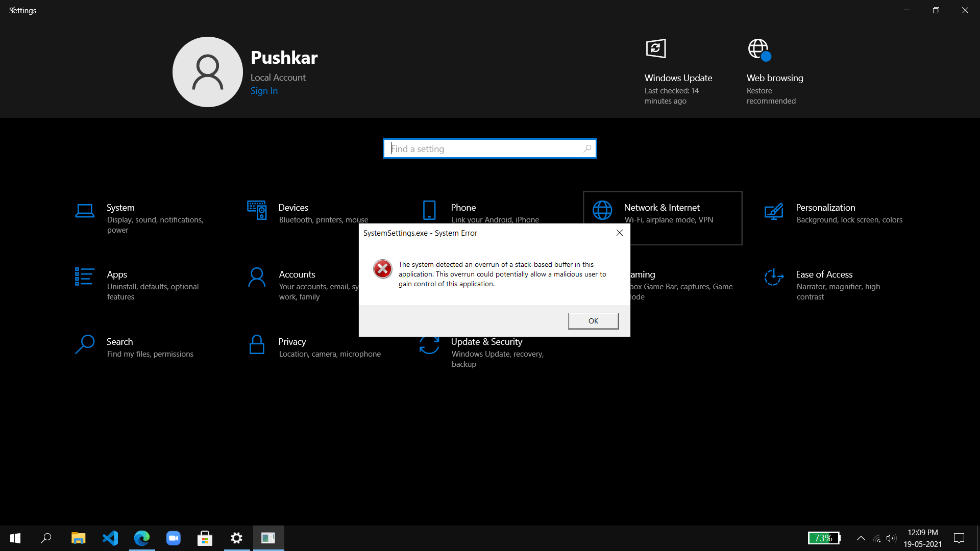This screenshot has height=551, width=980.
Task: Open Network & Internet globe icon
Action: tap(602, 210)
